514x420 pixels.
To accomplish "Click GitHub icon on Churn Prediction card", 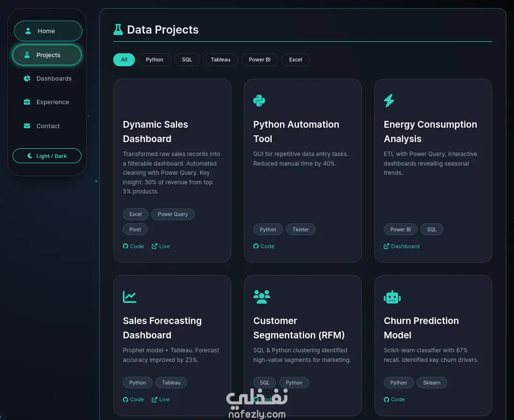I will [x=386, y=399].
